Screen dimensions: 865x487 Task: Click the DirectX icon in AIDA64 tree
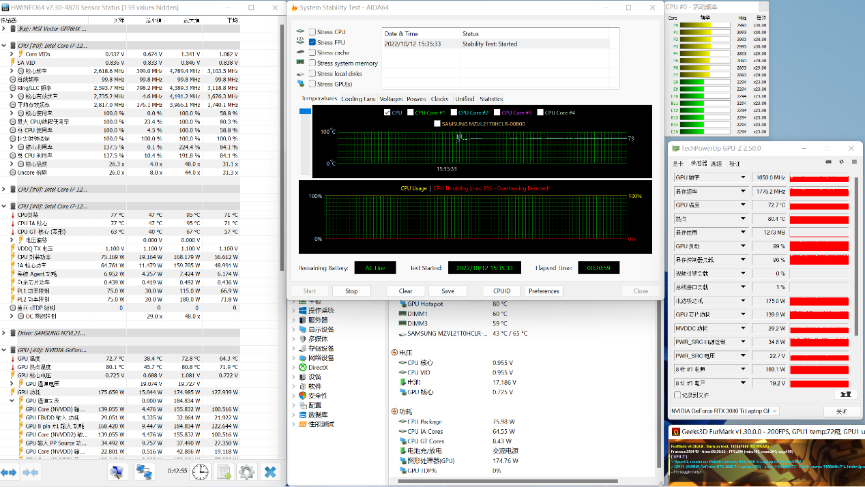click(304, 367)
